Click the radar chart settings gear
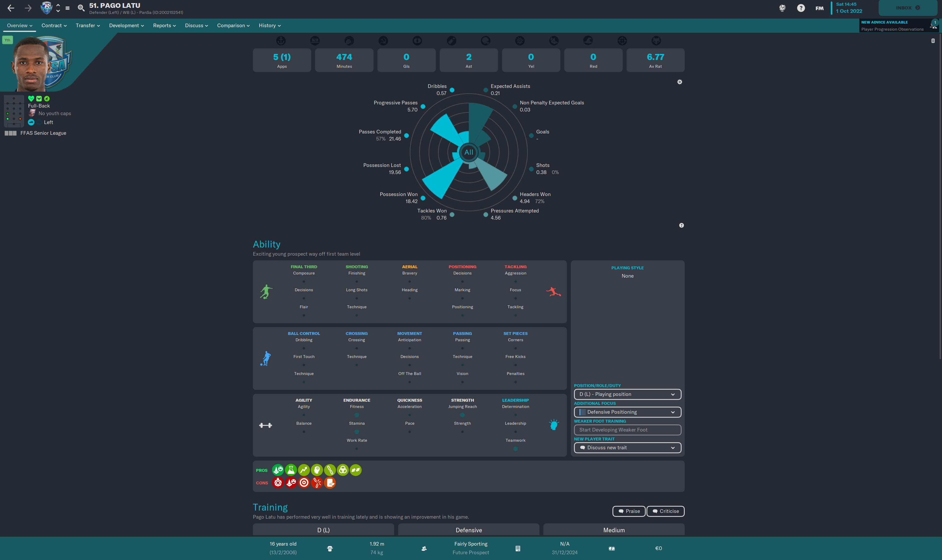The height and width of the screenshot is (560, 942). pos(679,82)
